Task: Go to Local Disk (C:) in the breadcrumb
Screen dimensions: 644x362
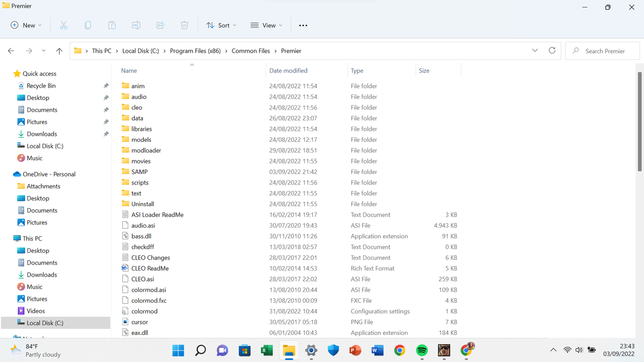Action: click(140, 51)
